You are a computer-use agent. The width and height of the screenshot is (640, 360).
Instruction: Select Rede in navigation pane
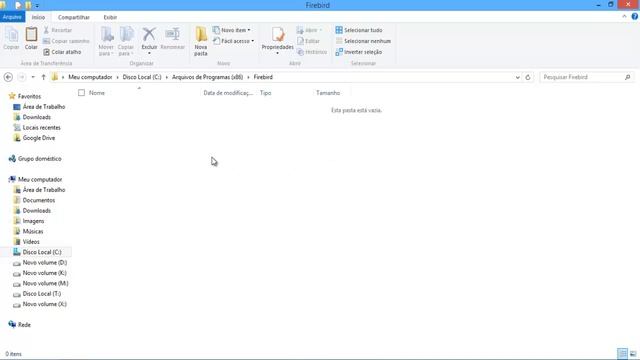24,325
